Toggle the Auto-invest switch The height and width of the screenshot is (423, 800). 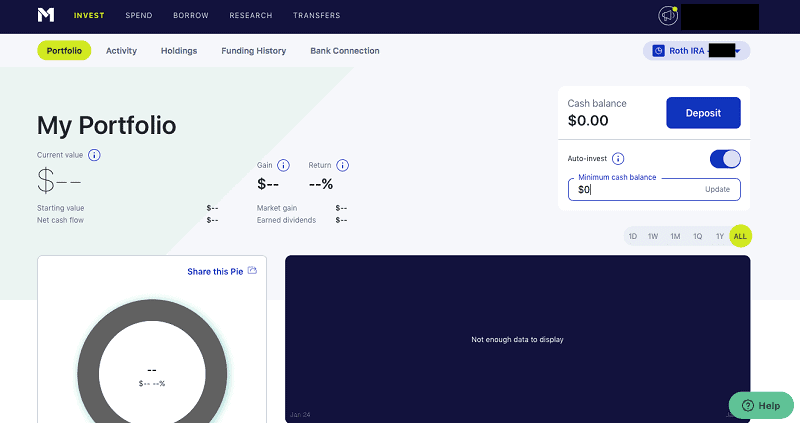pyautogui.click(x=725, y=158)
